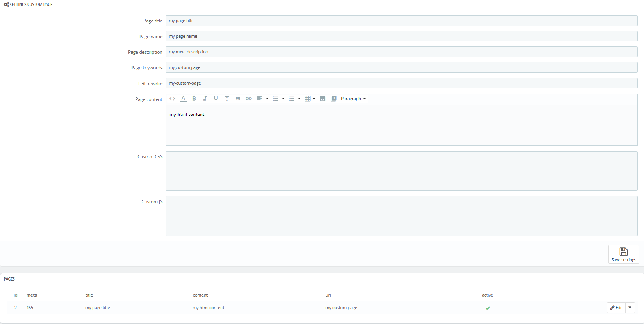Viewport: 644px width, 324px height.
Task: Click the meta value 465
Action: pos(30,308)
